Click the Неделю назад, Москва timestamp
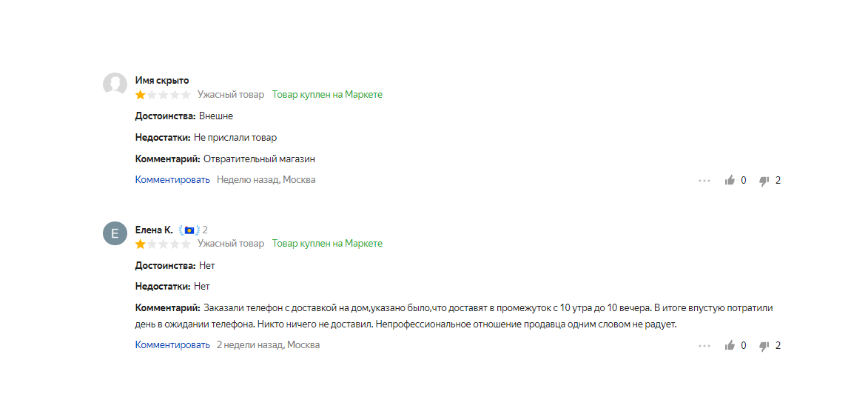Viewport: 868px width, 420px height. (x=266, y=179)
